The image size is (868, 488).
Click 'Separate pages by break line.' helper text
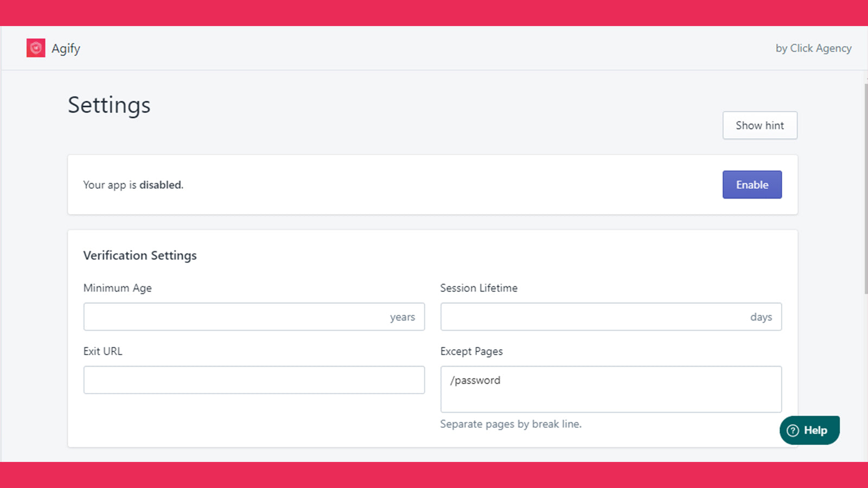tap(511, 424)
